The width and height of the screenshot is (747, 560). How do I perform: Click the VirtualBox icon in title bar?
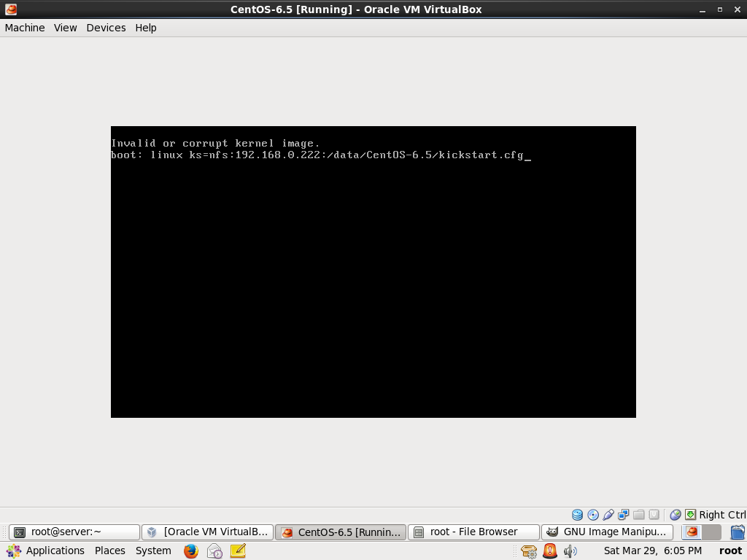coord(11,9)
